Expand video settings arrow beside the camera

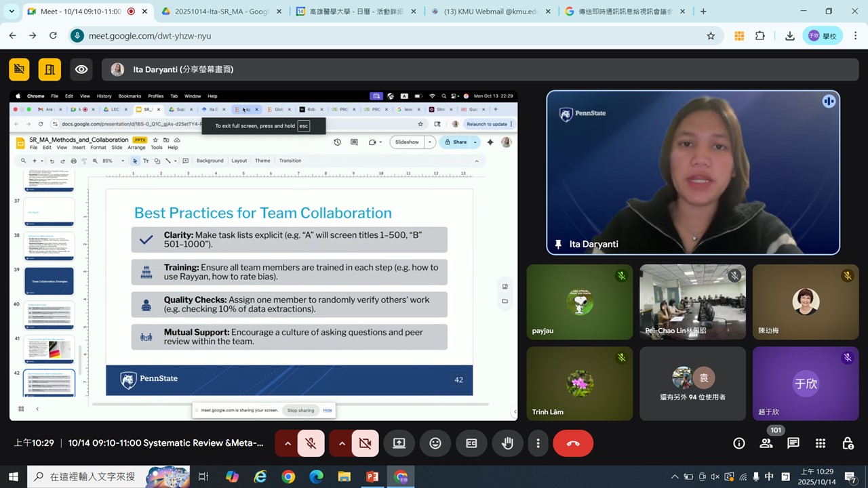click(x=342, y=443)
